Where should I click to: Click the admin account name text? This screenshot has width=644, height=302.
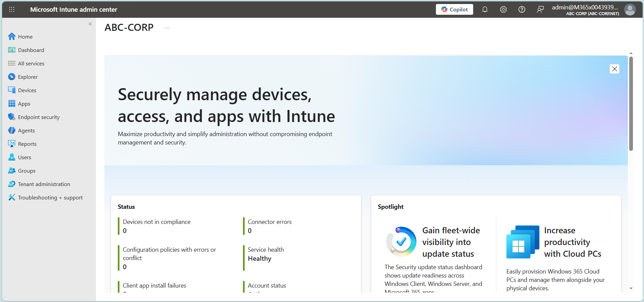[585, 7]
